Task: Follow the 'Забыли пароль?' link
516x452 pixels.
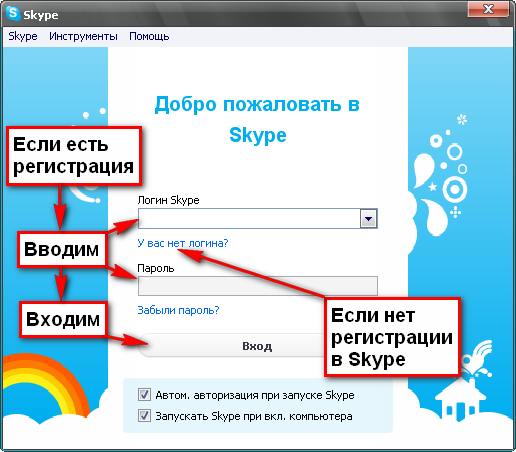Action: pyautogui.click(x=178, y=310)
